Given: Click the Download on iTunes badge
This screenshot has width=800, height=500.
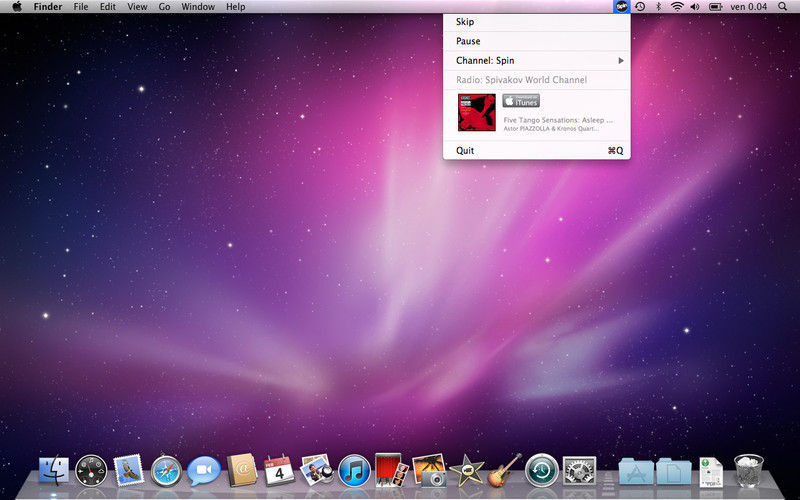Looking at the screenshot, I should point(520,101).
